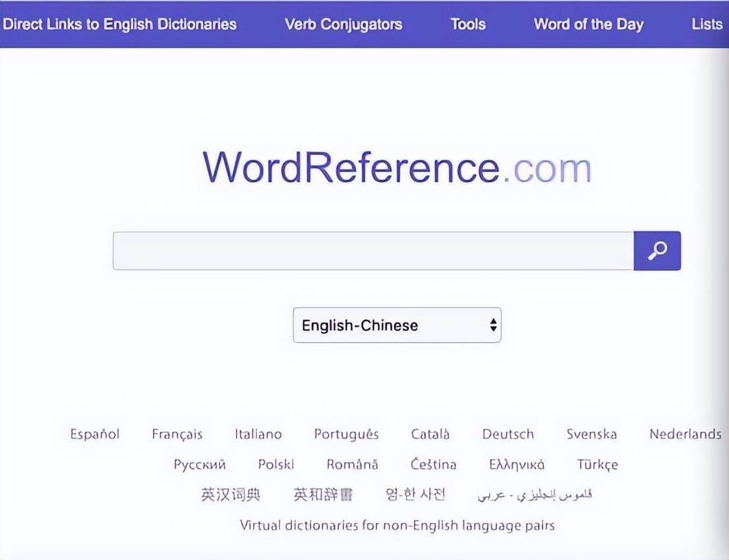Switch site language to Русский
This screenshot has height=560, width=729.
[200, 464]
